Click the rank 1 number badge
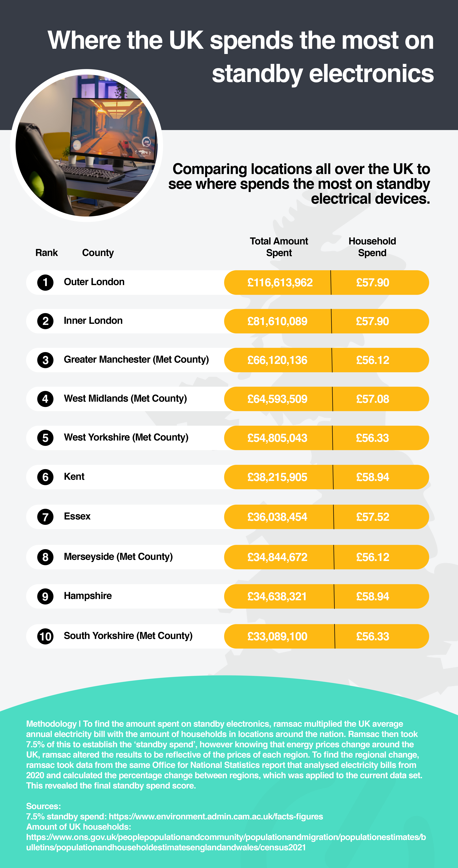This screenshot has width=458, height=868. [45, 282]
